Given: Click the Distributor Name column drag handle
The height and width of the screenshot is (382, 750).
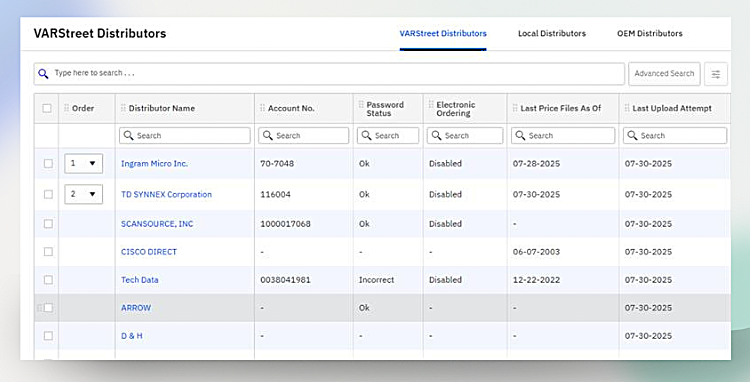Looking at the screenshot, I should point(123,108).
